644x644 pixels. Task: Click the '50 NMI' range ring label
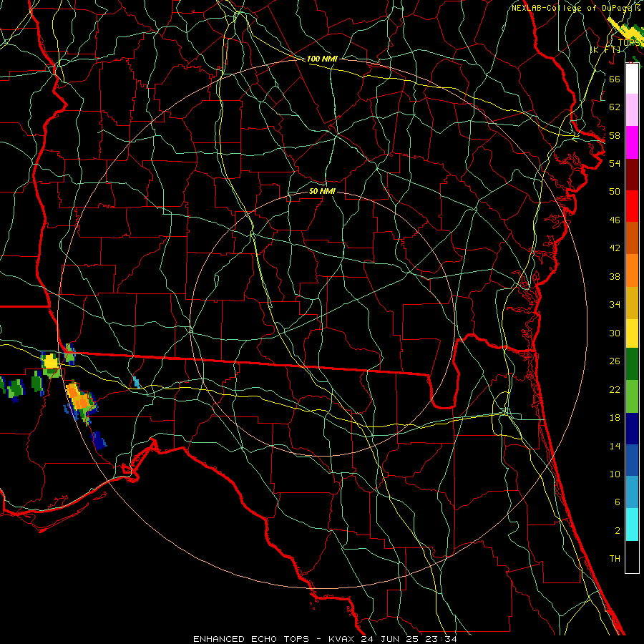322,191
